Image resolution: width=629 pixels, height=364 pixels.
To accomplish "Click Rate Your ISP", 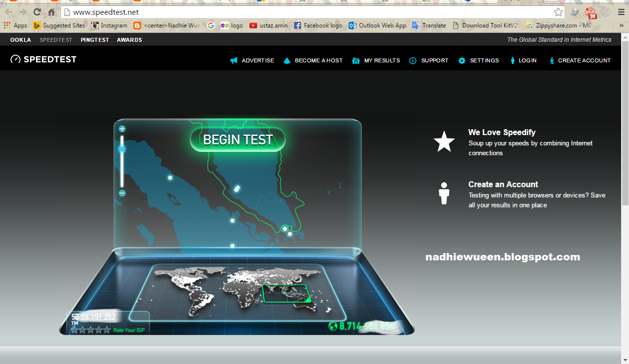I will click(129, 330).
